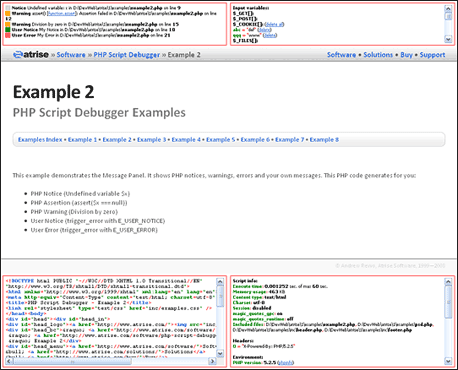Click Script info vertical scrollbar thumb
458x370 pixels.
click(x=448, y=302)
